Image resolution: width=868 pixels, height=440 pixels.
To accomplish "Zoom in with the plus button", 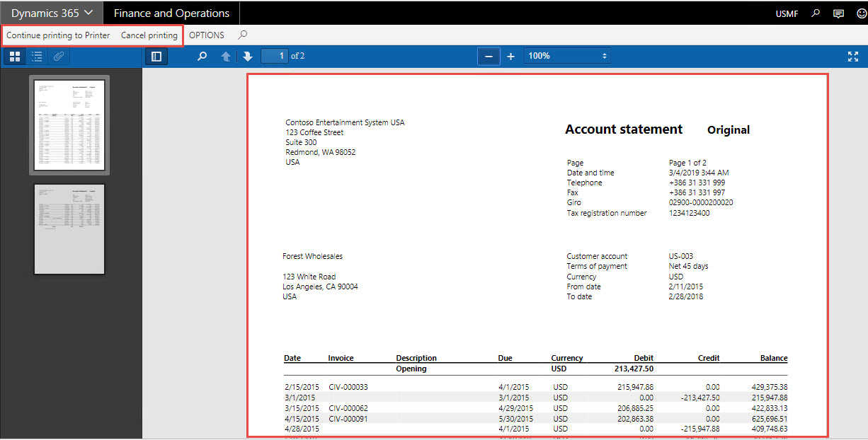I will click(x=510, y=56).
